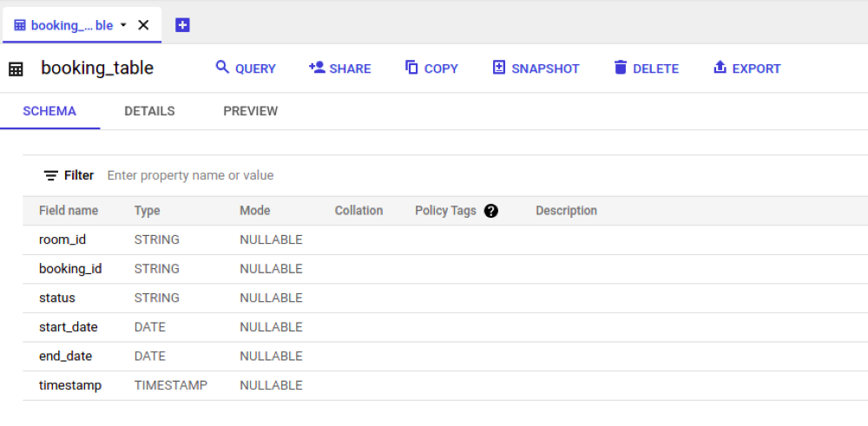Click the COPY pages icon

tap(411, 68)
